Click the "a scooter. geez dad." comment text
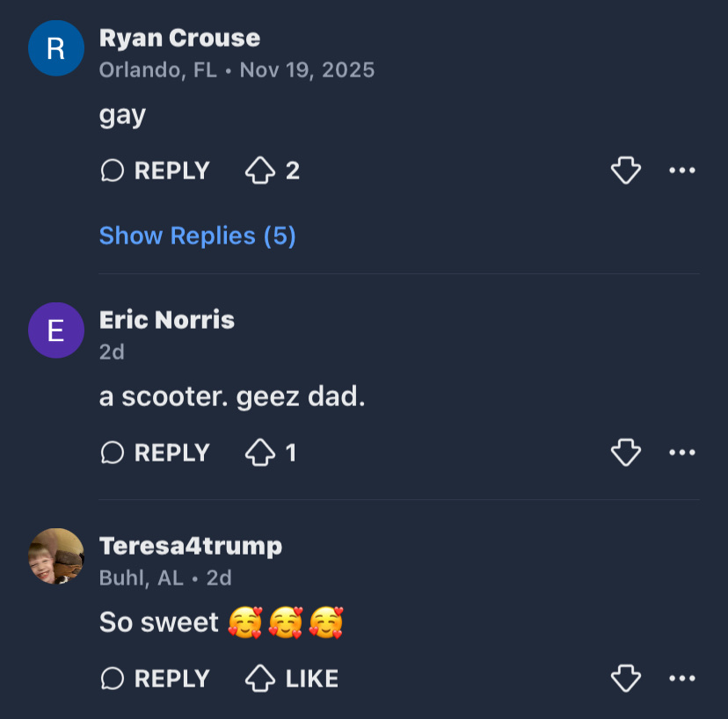Screen dimensions: 728x719 pyautogui.click(x=231, y=397)
